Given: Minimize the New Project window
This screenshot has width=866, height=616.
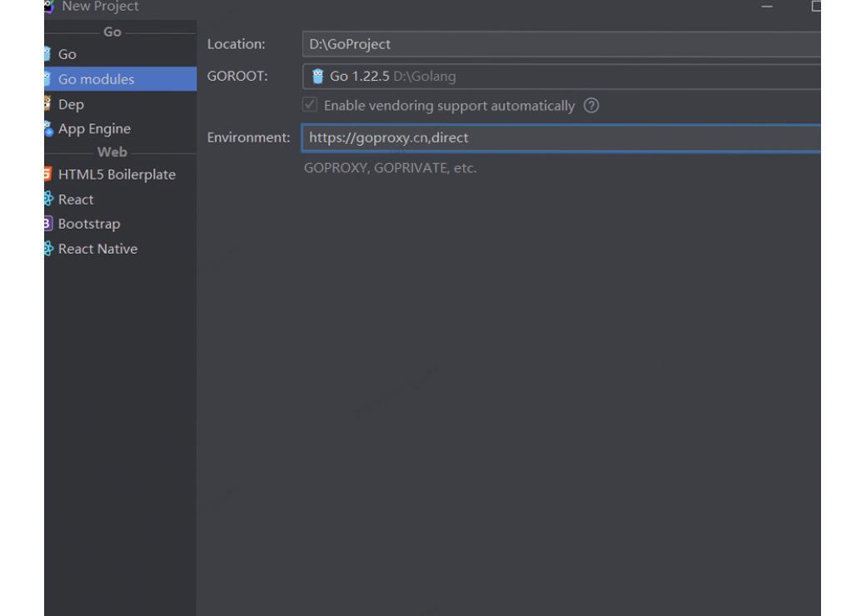Looking at the screenshot, I should point(767,6).
